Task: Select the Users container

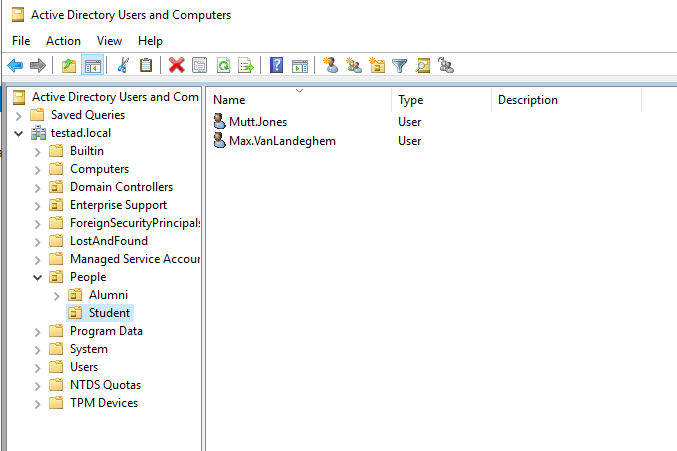Action: [x=84, y=367]
